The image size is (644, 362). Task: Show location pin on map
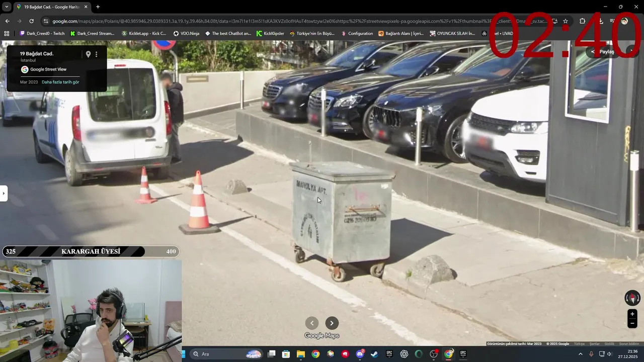(x=88, y=54)
